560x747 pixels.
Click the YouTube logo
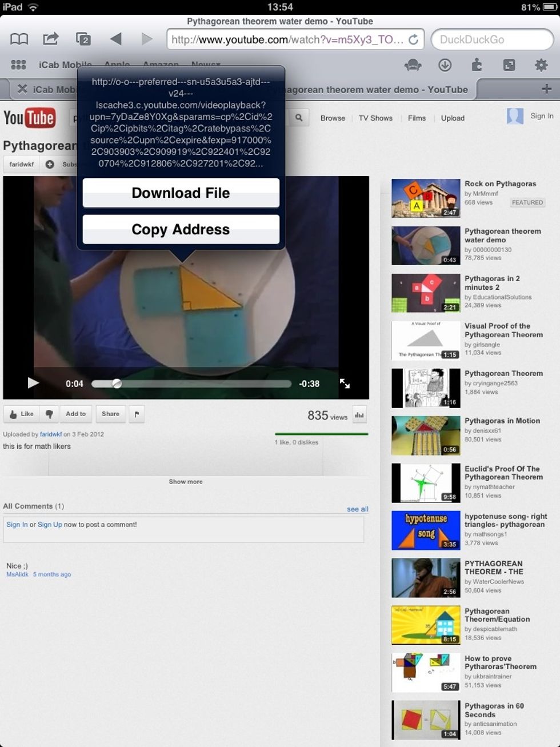[x=29, y=118]
